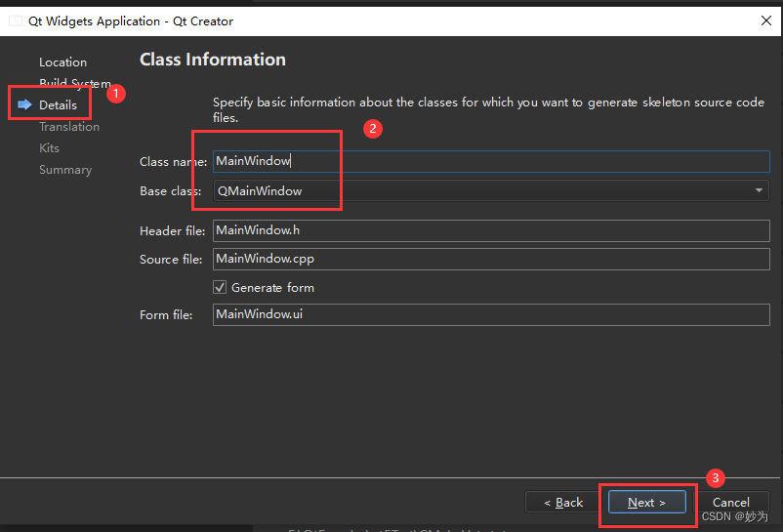
Task: Select the Kits wizard step
Action: (x=49, y=148)
